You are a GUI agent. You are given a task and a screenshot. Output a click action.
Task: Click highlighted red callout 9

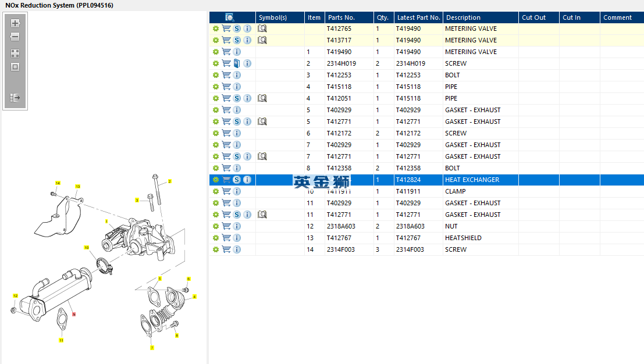74,315
